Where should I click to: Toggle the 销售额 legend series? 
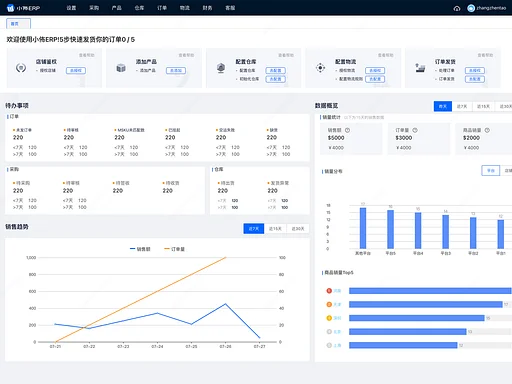tap(140, 249)
